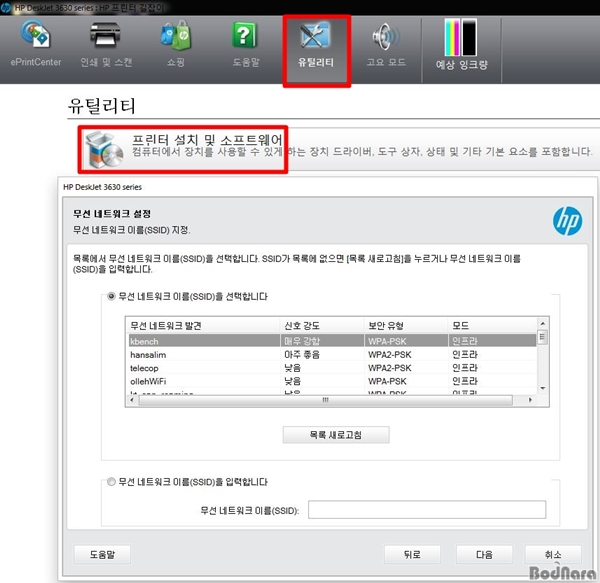Click the 인프라 cell in the telecop row
The width and height of the screenshot is (600, 583).
465,368
